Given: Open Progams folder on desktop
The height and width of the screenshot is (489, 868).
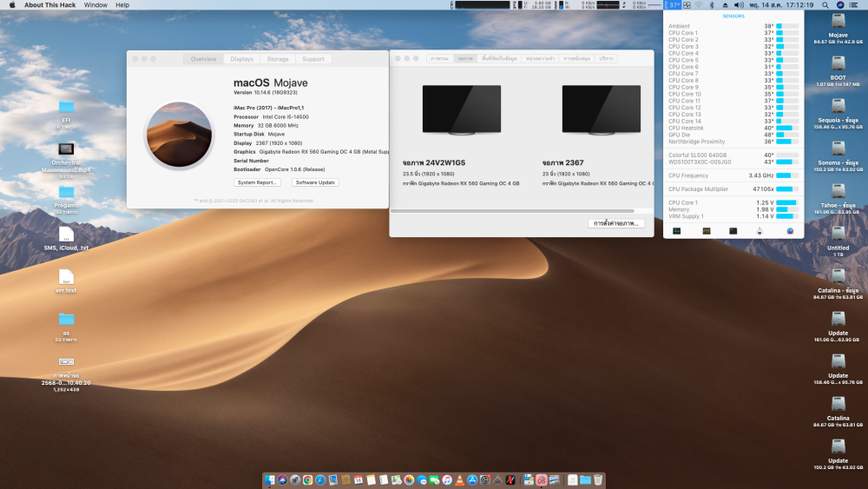Looking at the screenshot, I should 66,192.
